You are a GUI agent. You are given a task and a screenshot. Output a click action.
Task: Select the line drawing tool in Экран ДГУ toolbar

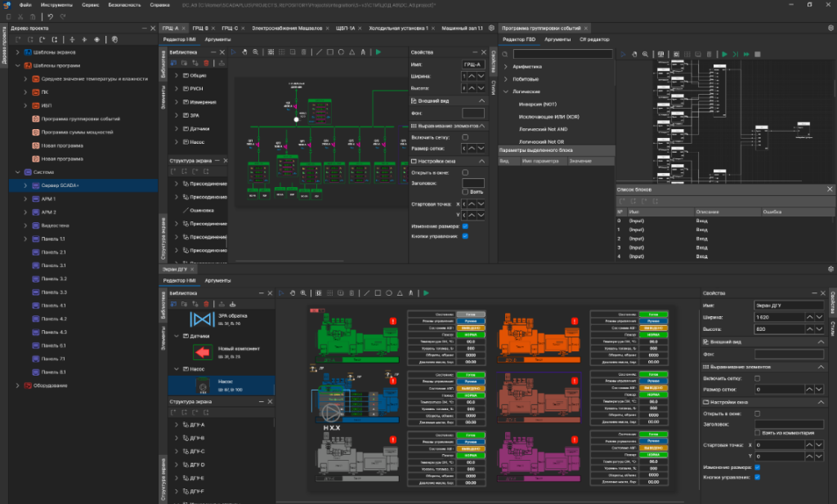click(366, 292)
